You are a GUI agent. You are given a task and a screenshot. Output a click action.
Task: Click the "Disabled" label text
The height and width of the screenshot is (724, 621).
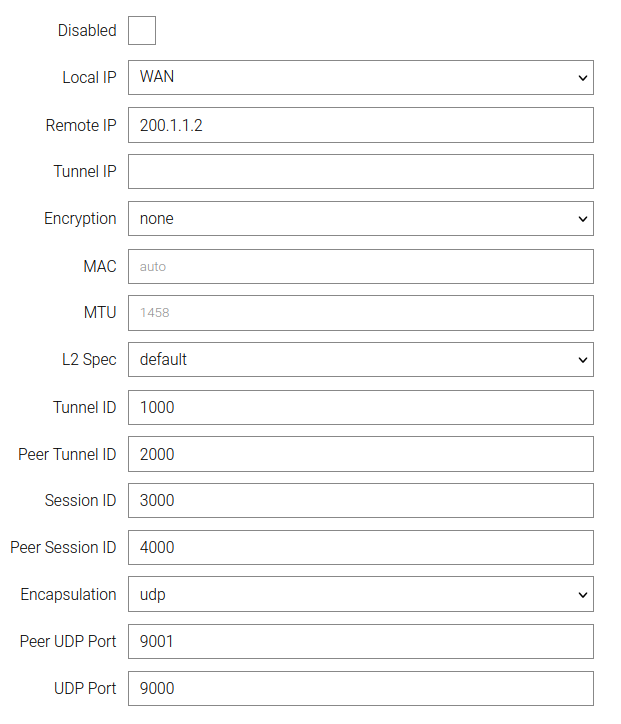tap(87, 31)
